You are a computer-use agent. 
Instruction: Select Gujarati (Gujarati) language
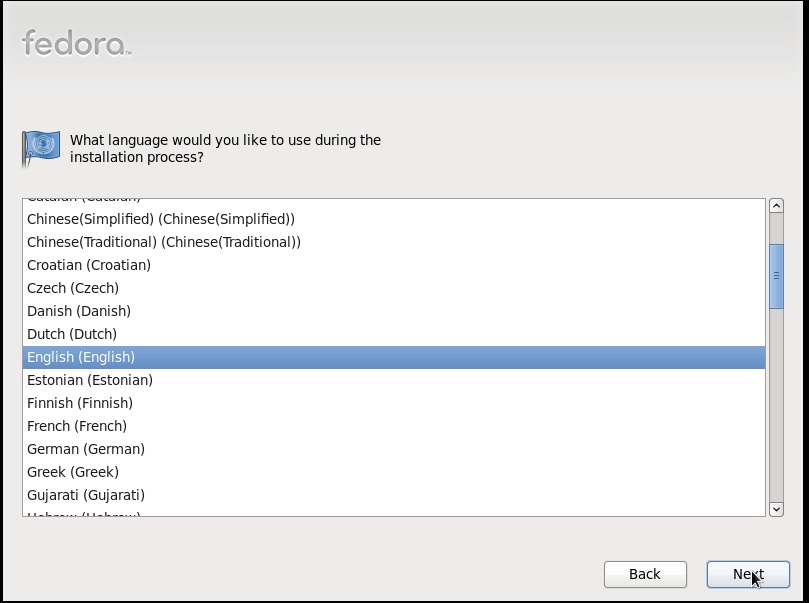[394, 495]
